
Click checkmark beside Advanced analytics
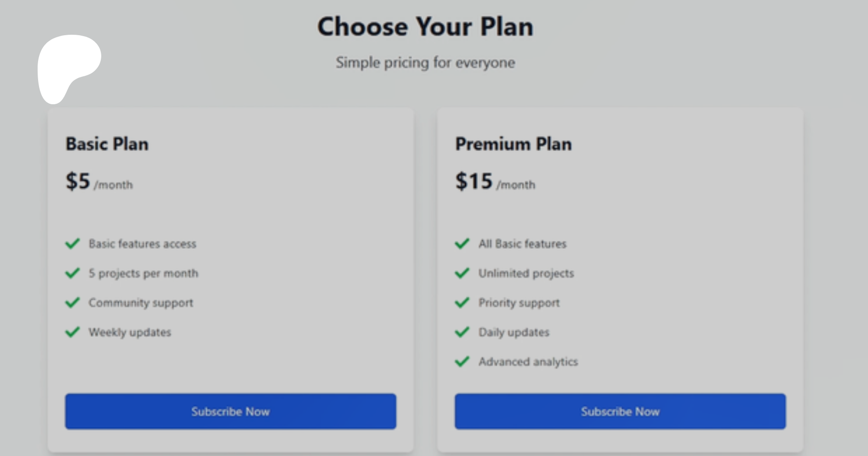pyautogui.click(x=462, y=361)
